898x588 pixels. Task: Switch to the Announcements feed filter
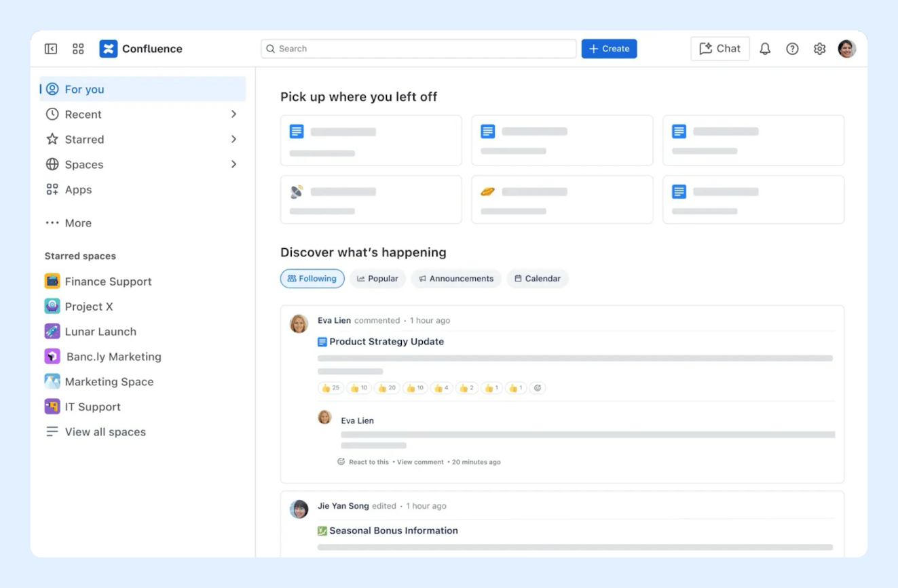[456, 279]
